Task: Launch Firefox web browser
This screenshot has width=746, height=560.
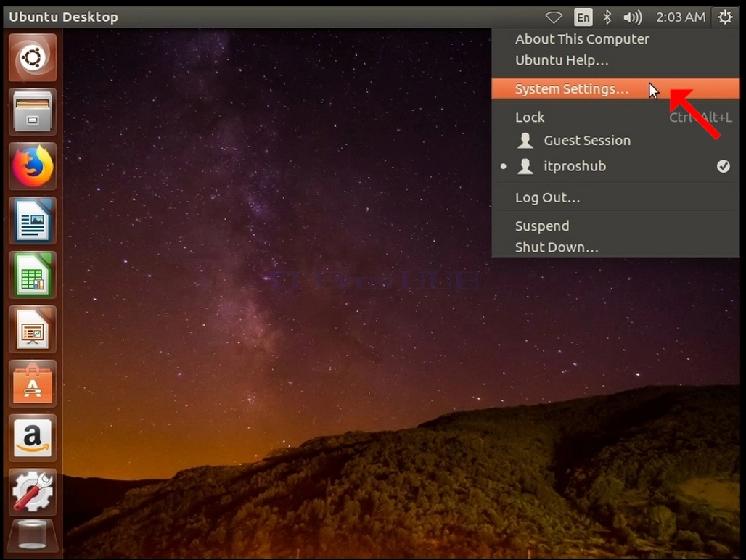Action: pos(33,166)
